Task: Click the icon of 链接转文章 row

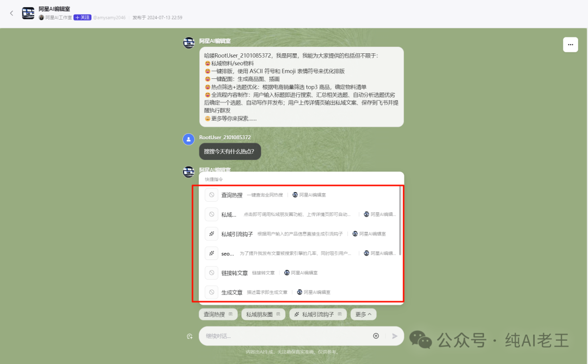Action: [211, 273]
